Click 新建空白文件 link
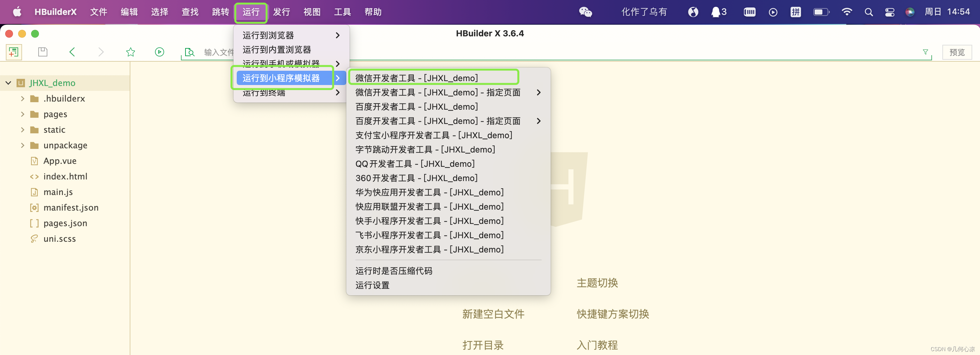 pyautogui.click(x=493, y=314)
